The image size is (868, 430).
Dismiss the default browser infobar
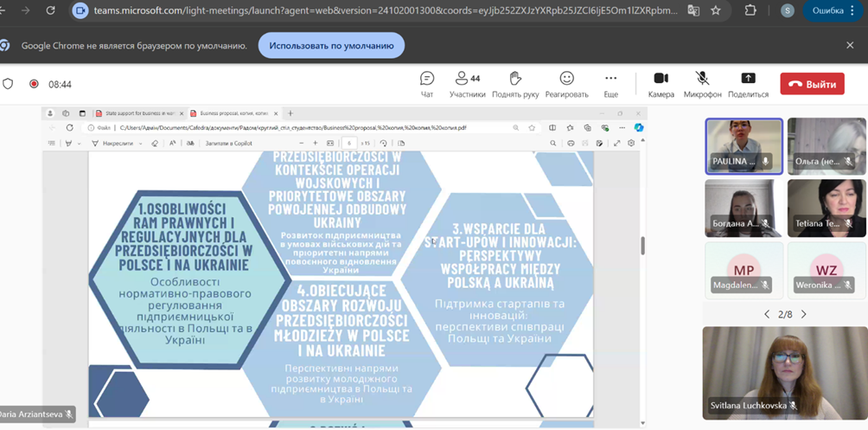[x=850, y=46]
